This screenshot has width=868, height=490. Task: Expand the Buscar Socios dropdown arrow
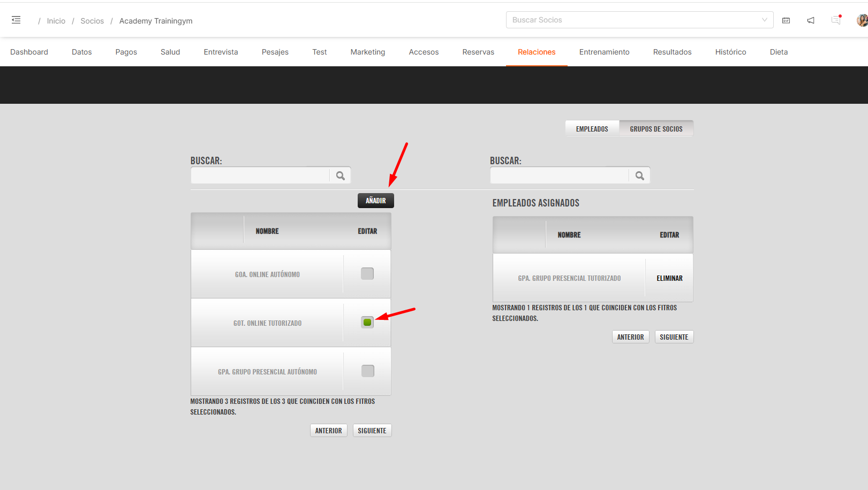(x=764, y=20)
